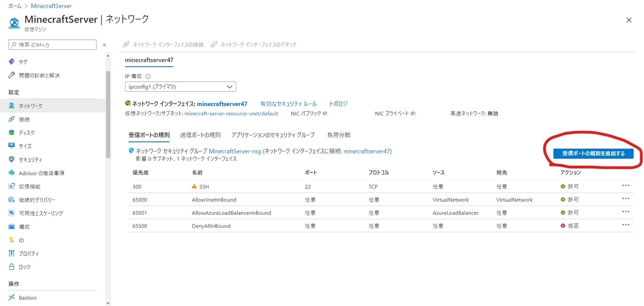This screenshot has width=644, height=306.
Task: Click the 拒否 action cell
Action: 569,226
